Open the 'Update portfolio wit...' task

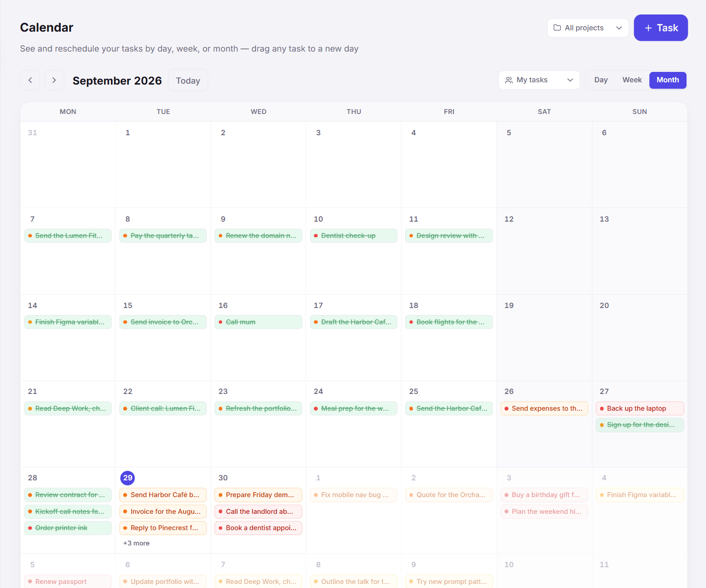(x=163, y=581)
